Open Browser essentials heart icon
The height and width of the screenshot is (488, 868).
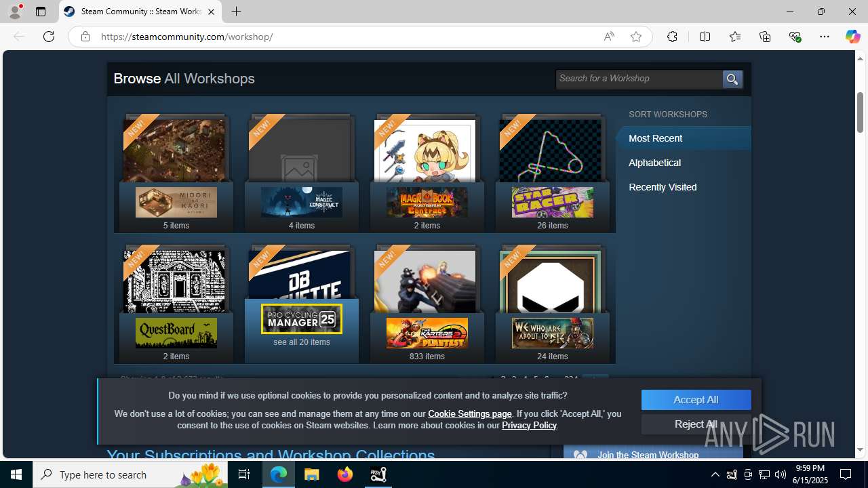coord(795,37)
